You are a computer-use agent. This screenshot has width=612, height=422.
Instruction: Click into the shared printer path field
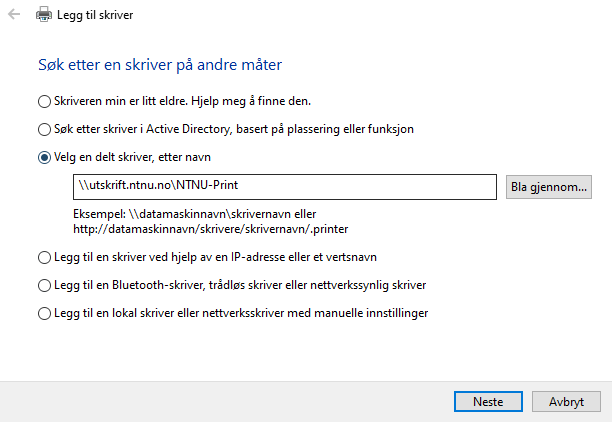(285, 187)
